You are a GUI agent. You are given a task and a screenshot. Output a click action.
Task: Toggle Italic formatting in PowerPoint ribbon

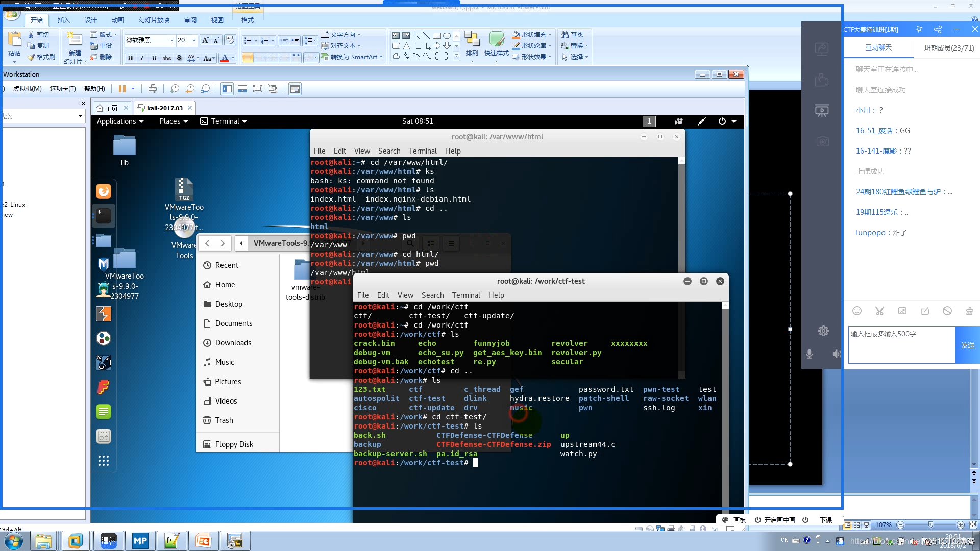142,58
